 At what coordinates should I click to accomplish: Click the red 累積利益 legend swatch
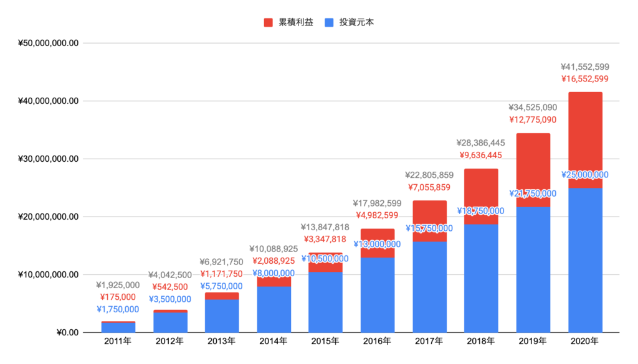(268, 22)
